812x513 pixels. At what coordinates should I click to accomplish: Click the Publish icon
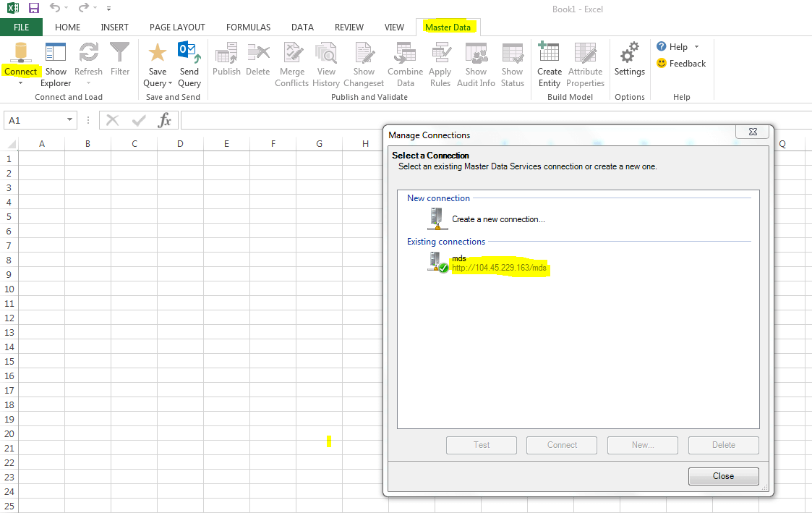click(226, 52)
